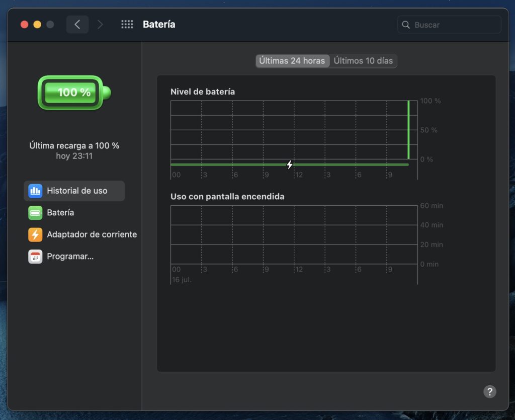Open the Batería pane in the sidebar
This screenshot has height=420, width=515.
(60, 212)
